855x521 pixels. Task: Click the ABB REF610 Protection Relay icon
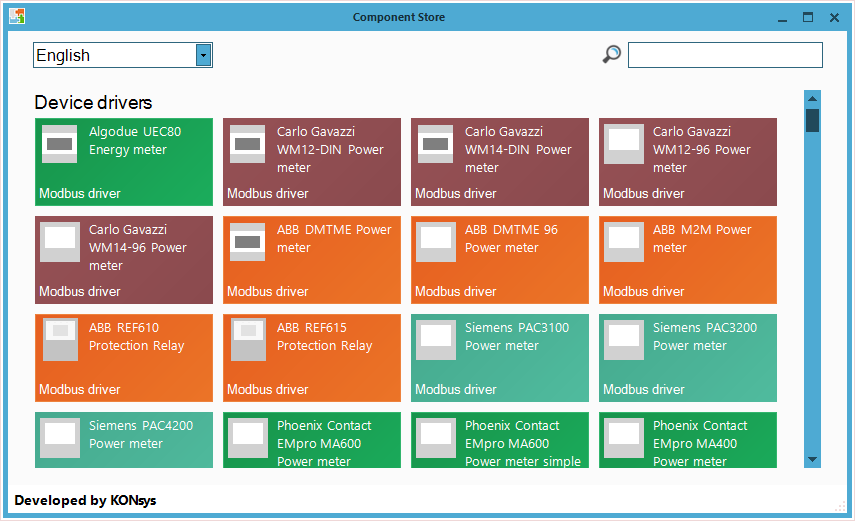(61, 340)
